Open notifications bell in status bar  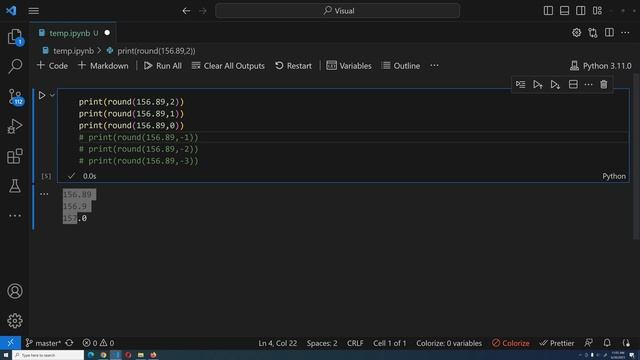pos(607,343)
